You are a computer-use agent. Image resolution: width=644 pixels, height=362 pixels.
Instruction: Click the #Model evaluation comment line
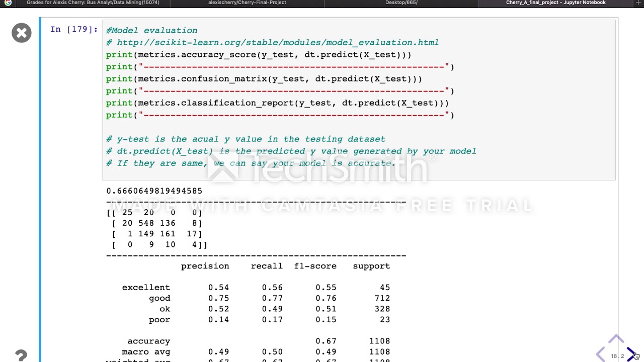point(151,31)
